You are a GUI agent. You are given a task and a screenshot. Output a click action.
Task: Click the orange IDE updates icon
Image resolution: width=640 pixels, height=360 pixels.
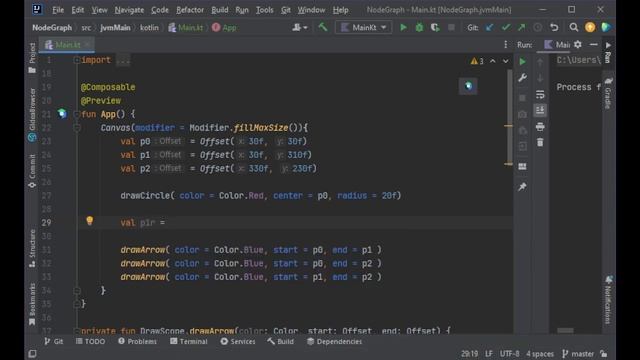590,27
